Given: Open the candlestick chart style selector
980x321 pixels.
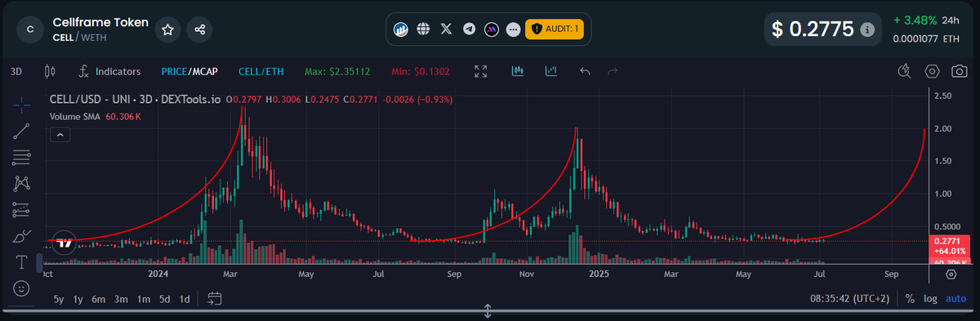Looking at the screenshot, I should (50, 71).
